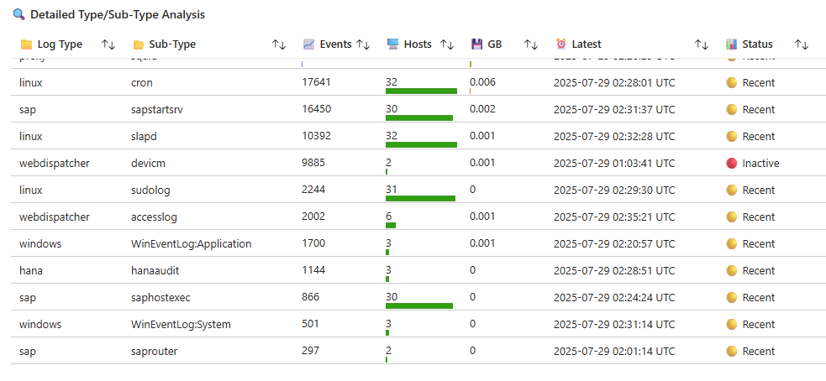
Task: Click the red Inactive status dot for devicm
Action: pos(731,163)
